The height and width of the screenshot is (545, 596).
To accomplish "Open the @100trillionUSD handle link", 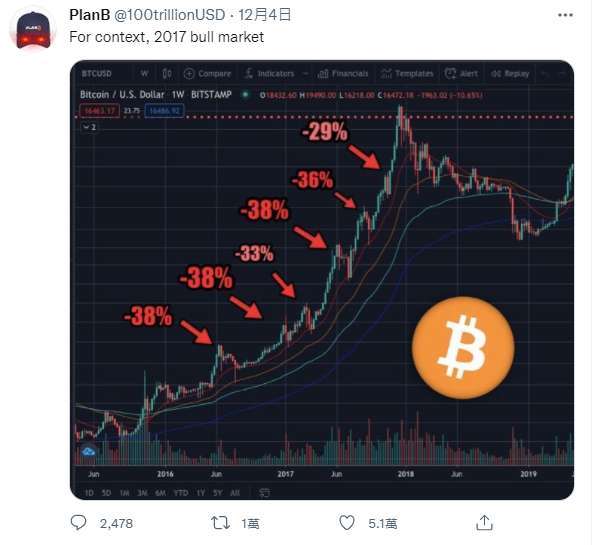I will point(170,15).
